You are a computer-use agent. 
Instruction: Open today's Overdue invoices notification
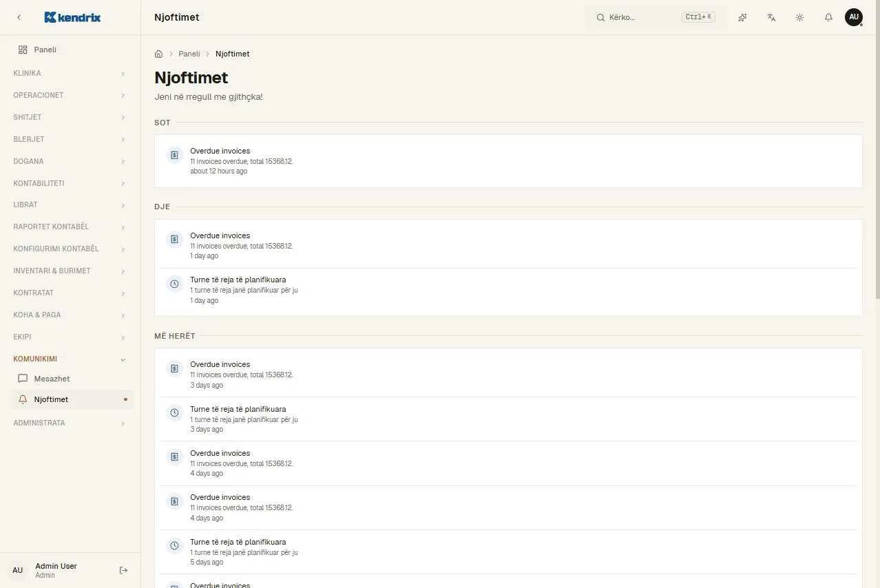coord(508,160)
